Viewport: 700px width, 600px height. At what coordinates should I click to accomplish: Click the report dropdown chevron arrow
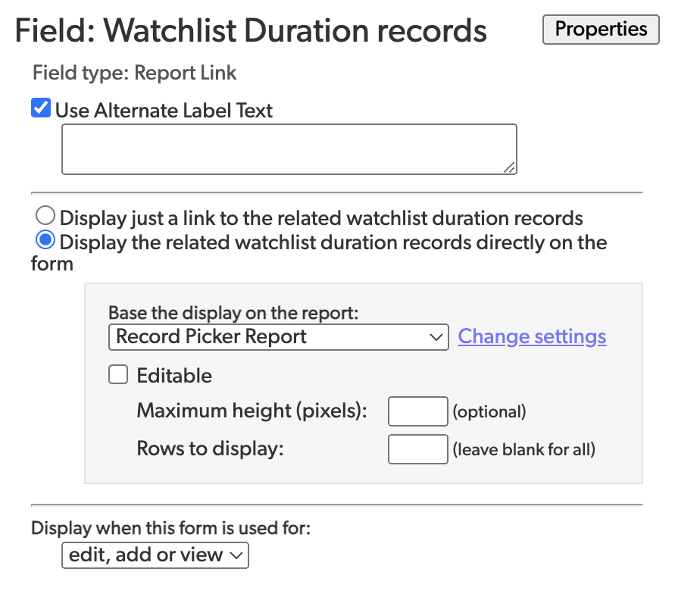pyautogui.click(x=436, y=337)
